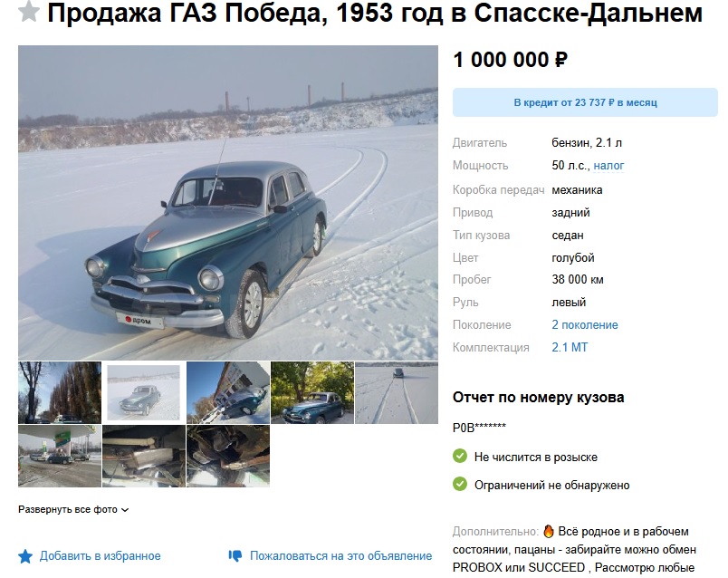
Task: Open the 'налог' tax link
Action: point(608,166)
